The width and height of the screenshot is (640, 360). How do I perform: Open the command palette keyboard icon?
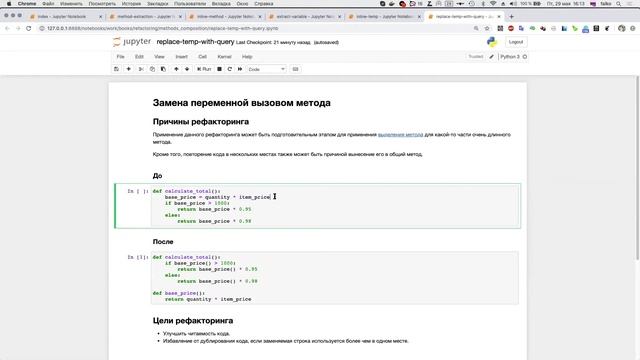[296, 69]
